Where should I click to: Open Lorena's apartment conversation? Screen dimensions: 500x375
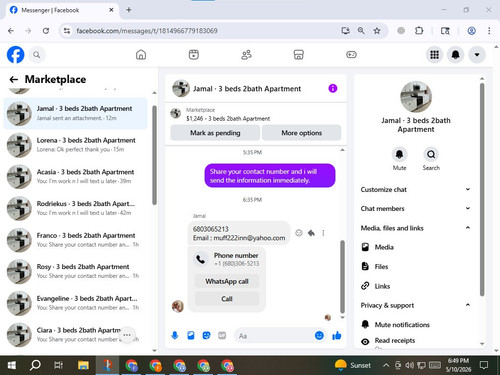75,145
